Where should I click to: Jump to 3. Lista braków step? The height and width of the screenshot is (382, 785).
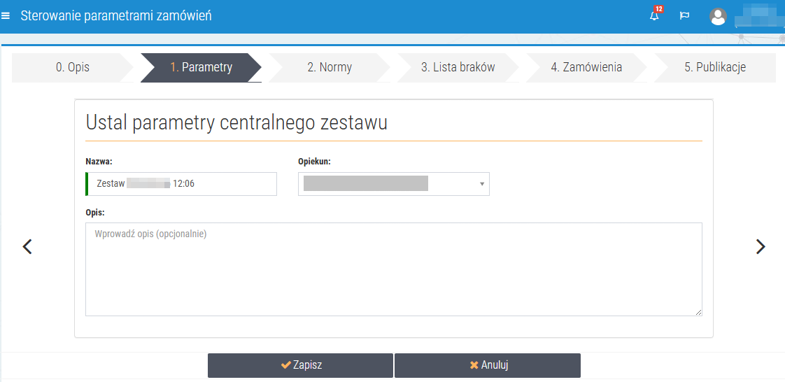pos(458,68)
